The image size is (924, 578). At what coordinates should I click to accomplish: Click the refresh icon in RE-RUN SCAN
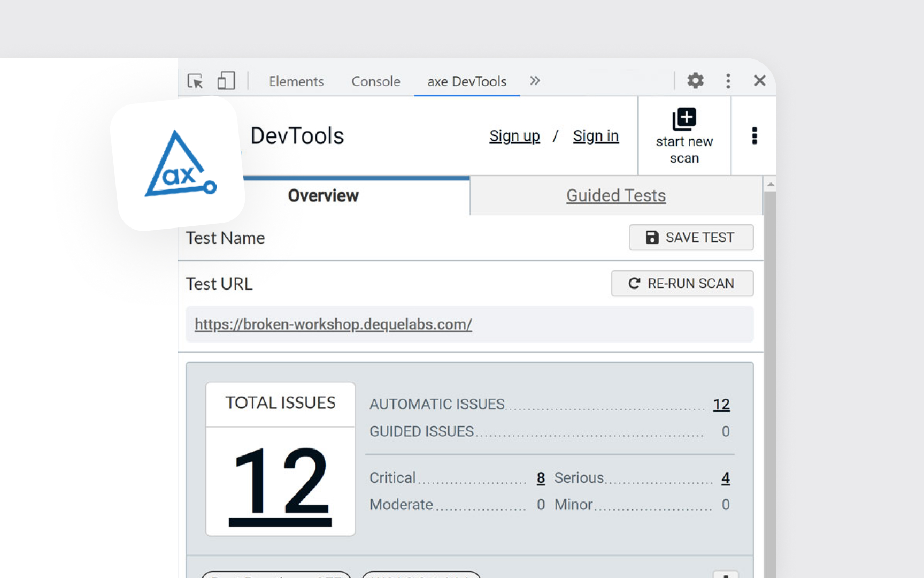(634, 284)
